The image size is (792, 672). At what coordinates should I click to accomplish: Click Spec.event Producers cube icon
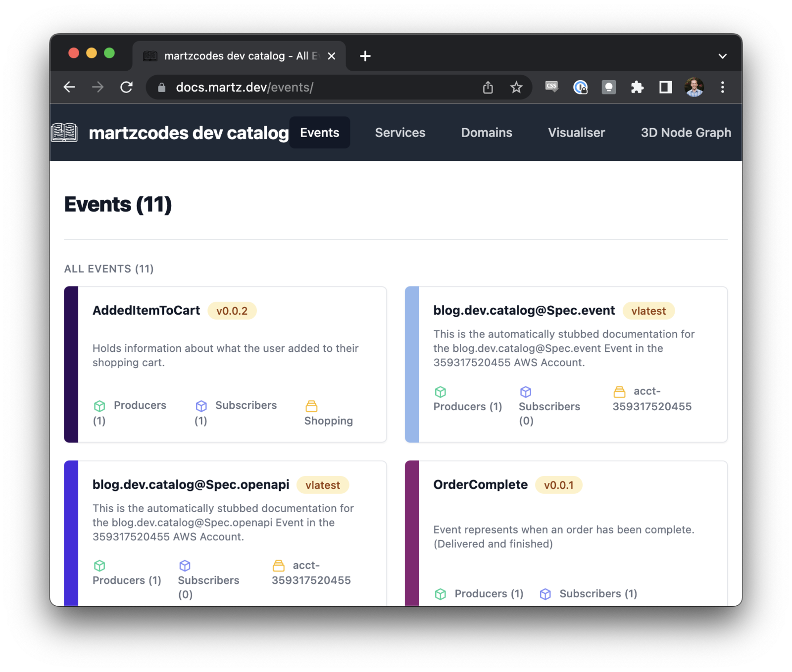point(440,392)
